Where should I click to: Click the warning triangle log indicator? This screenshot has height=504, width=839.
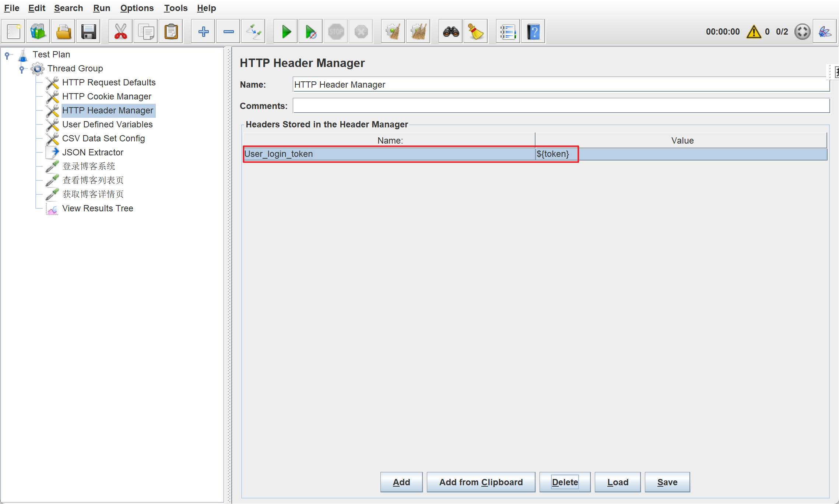click(x=754, y=32)
